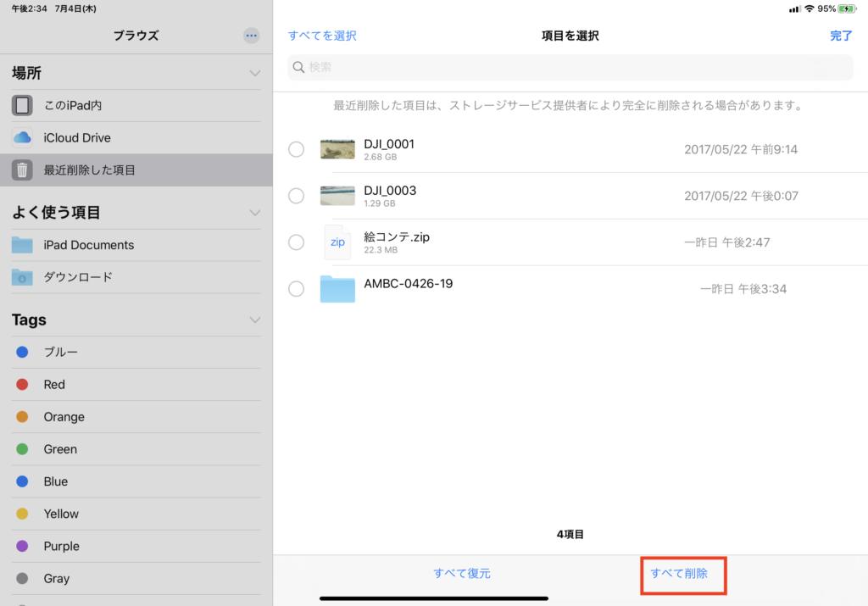This screenshot has height=606, width=868.
Task: Tap すべて削除 button
Action: [679, 573]
